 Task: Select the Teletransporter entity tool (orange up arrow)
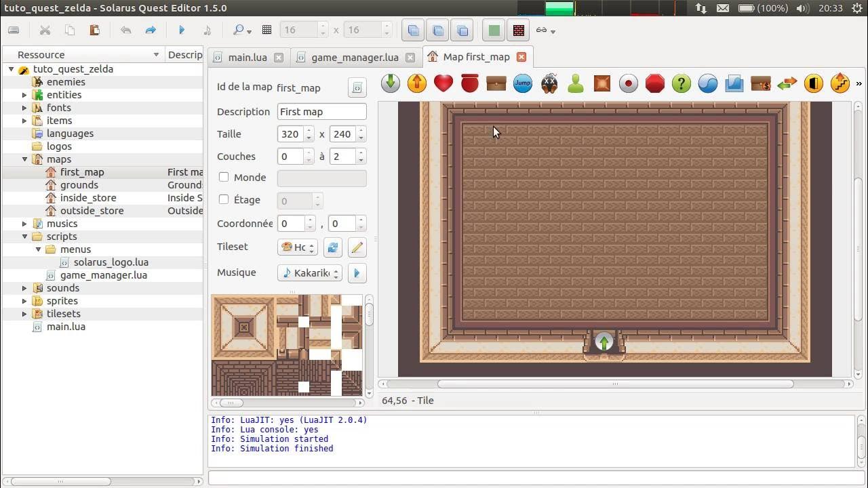pos(417,83)
